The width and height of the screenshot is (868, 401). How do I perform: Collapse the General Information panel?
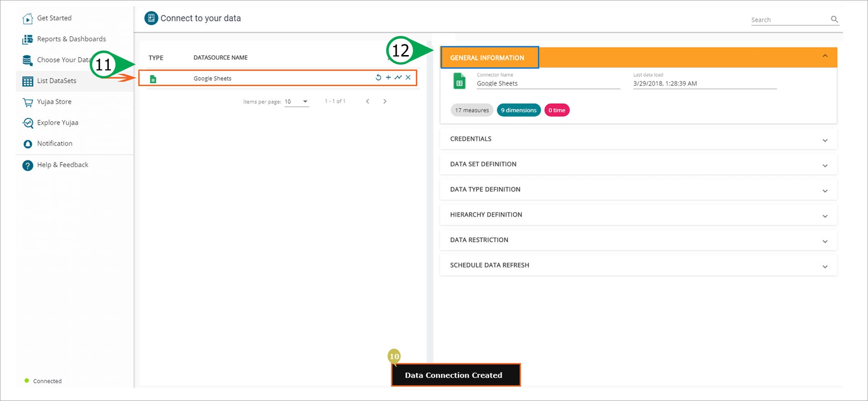coord(825,56)
